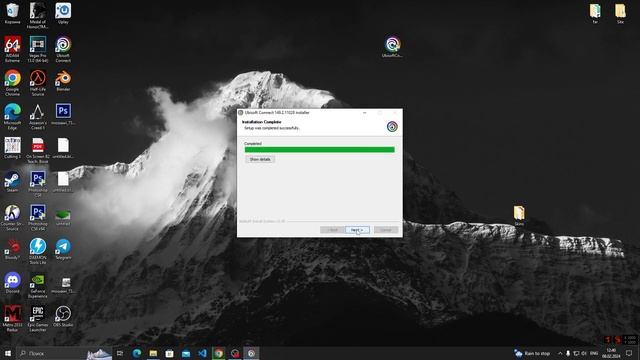The height and width of the screenshot is (360, 640).
Task: Open Visual Studio Code from the taskbar
Action: coord(202,353)
